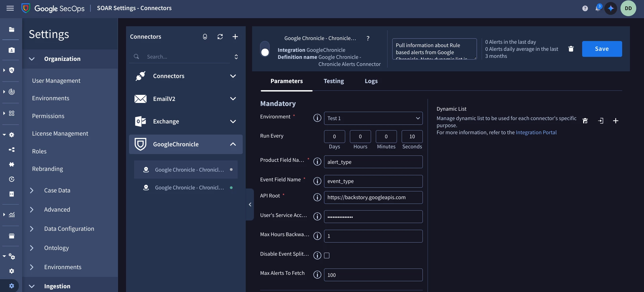Follow the Integration Portal link

pos(536,133)
